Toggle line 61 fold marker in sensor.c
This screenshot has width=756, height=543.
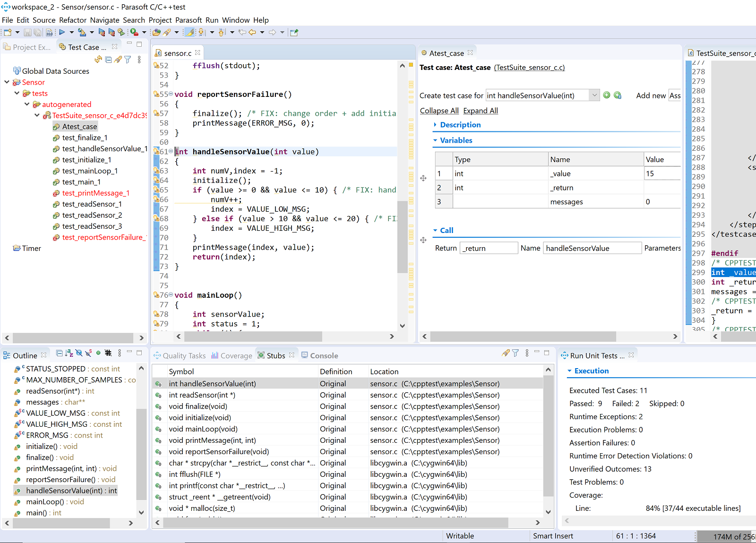pyautogui.click(x=171, y=151)
